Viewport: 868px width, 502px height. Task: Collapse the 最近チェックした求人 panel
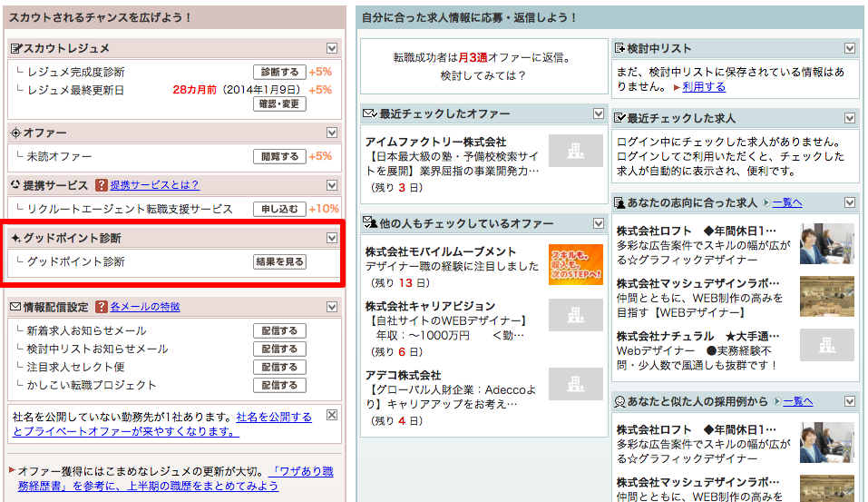click(850, 118)
